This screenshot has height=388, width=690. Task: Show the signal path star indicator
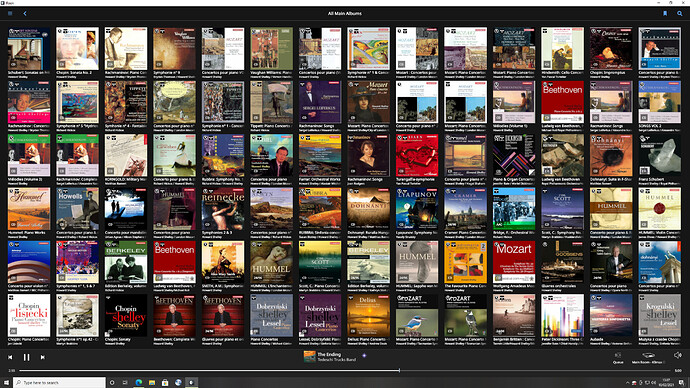(364, 355)
